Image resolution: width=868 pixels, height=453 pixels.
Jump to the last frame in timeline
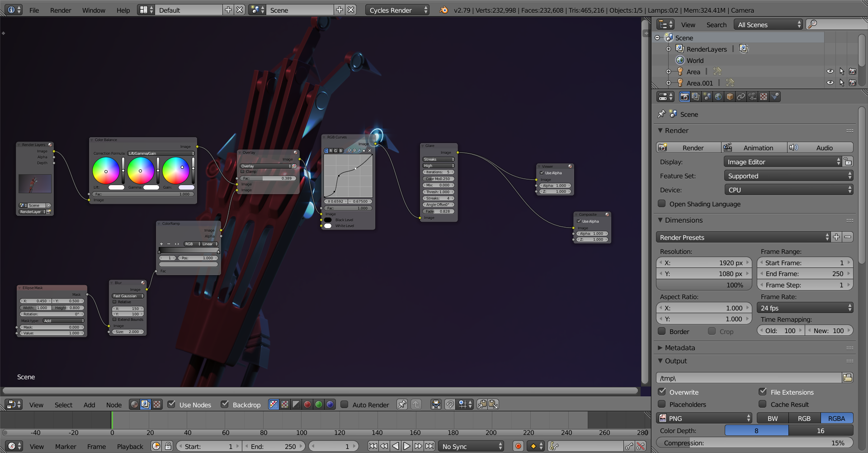coord(429,446)
